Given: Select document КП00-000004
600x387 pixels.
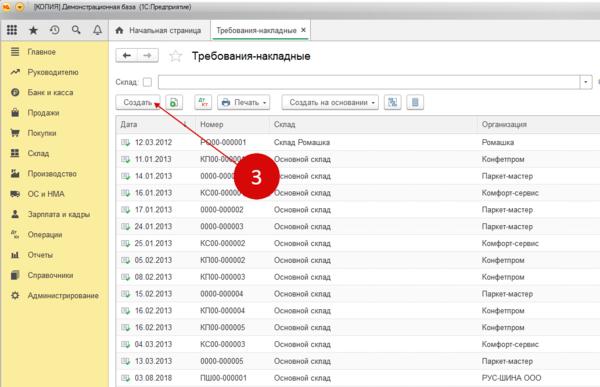Looking at the screenshot, I should click(222, 311).
